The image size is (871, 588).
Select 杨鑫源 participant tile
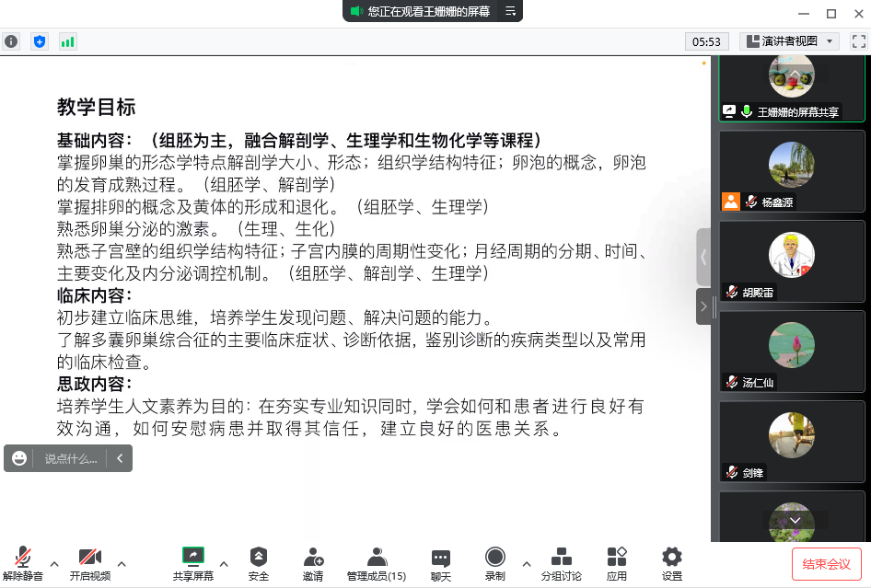(x=792, y=171)
